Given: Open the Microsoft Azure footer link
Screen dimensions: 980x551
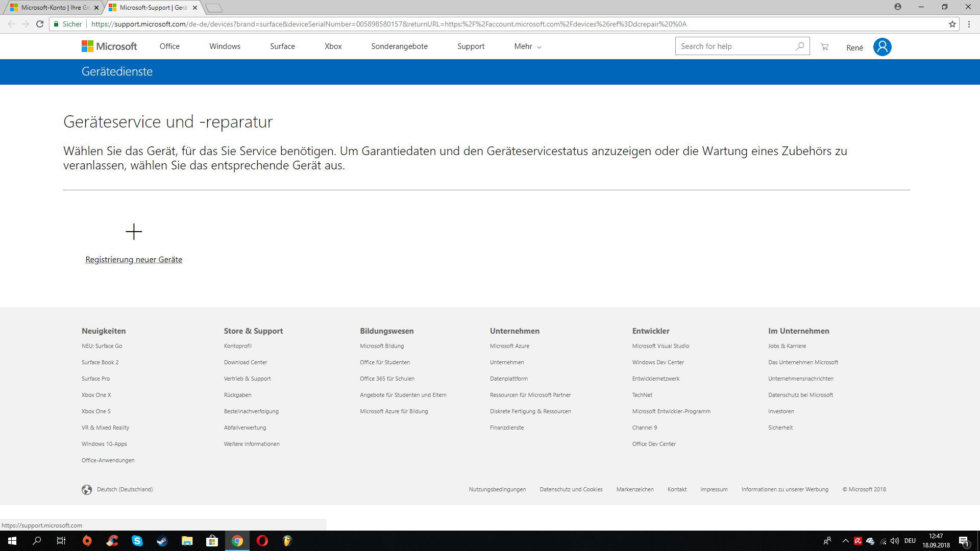Looking at the screenshot, I should (509, 346).
